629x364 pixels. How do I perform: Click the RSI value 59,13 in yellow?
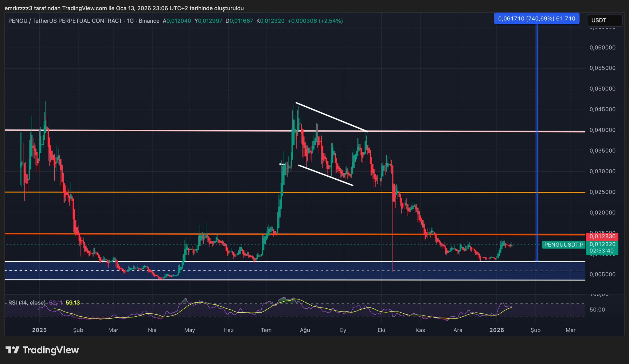click(73, 303)
